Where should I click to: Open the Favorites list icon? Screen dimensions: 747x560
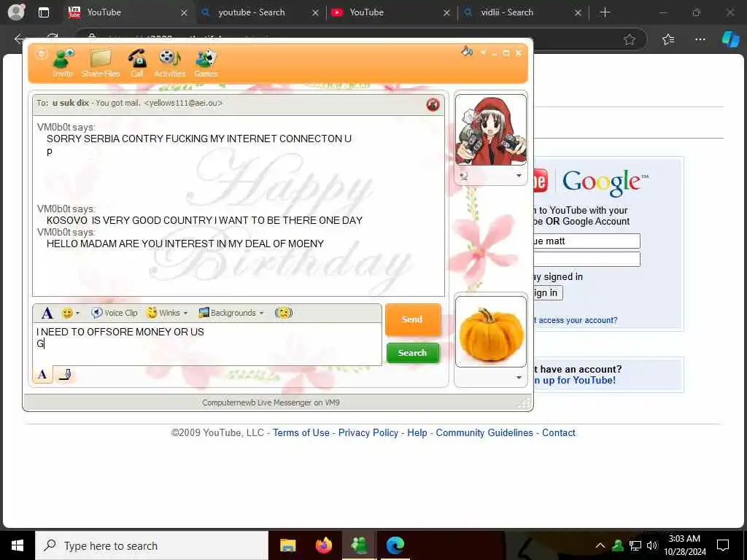pos(668,39)
